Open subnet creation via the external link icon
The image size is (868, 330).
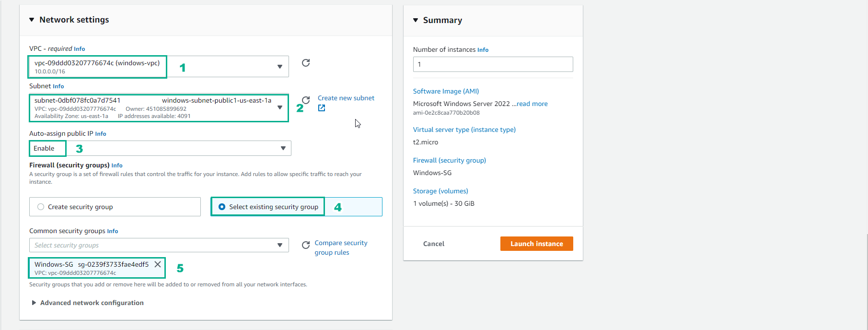tap(321, 108)
